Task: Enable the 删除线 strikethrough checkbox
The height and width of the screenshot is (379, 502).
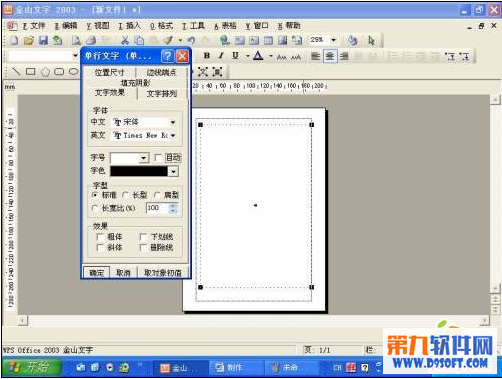Action: pyautogui.click(x=143, y=247)
